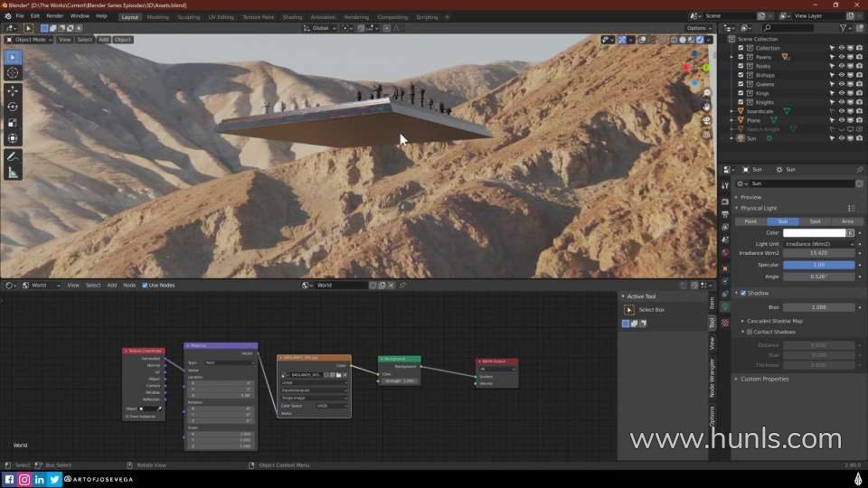The image size is (868, 488).
Task: Click the Irradiance W/m2 value field
Action: tap(818, 253)
